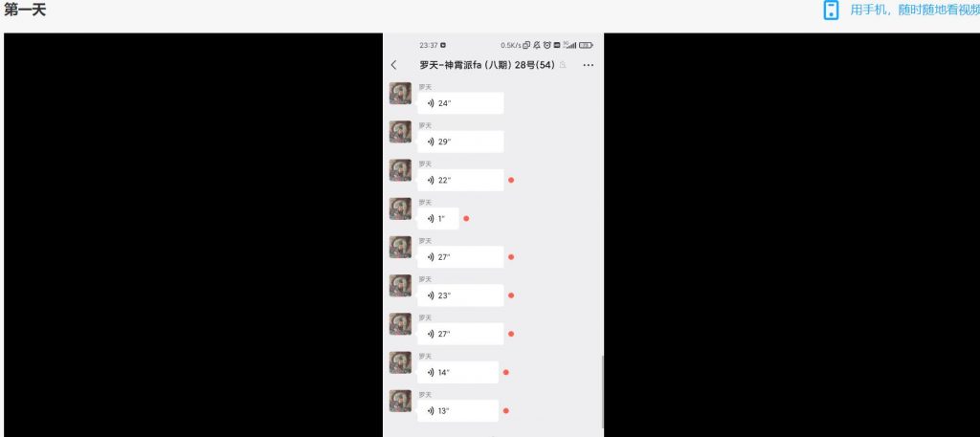Click the unread red dot beside 1" message
The image size is (980, 437).
(466, 218)
